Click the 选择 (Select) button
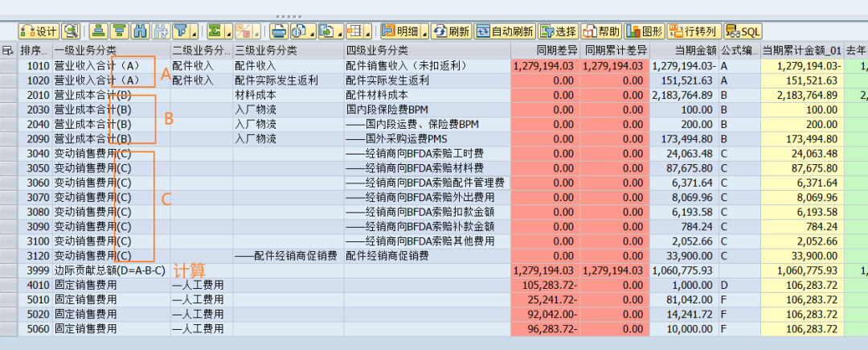Screen dimensions: 868x350 click(x=558, y=31)
